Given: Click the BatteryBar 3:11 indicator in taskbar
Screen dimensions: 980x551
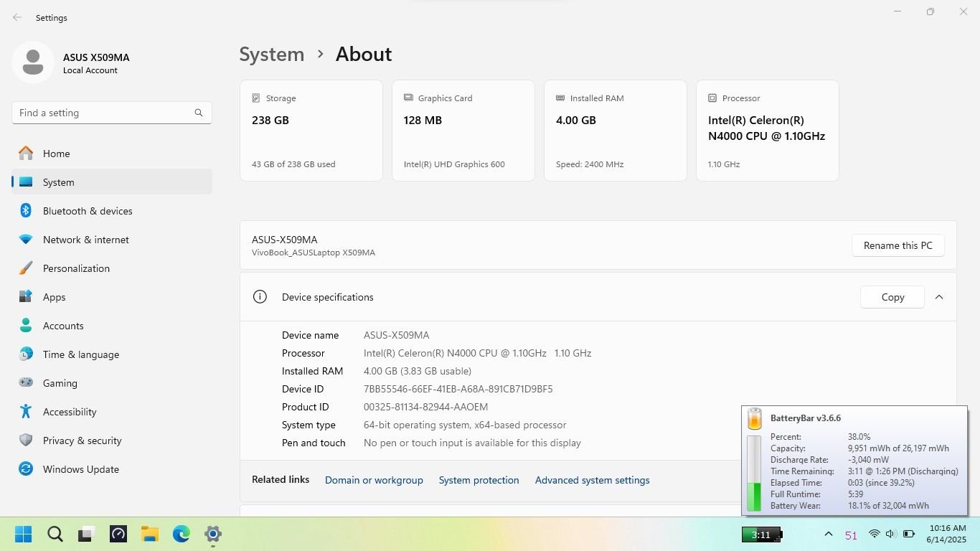Looking at the screenshot, I should tap(761, 534).
